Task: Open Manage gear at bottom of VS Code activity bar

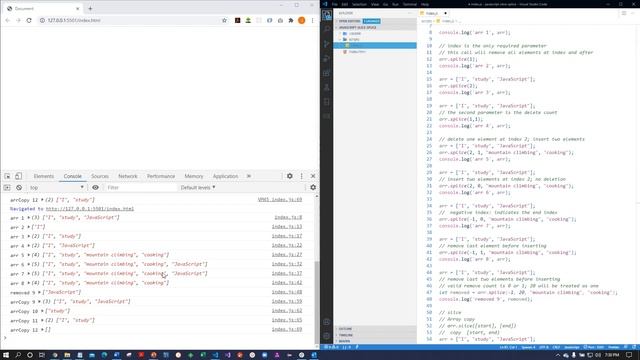Action: [x=327, y=336]
